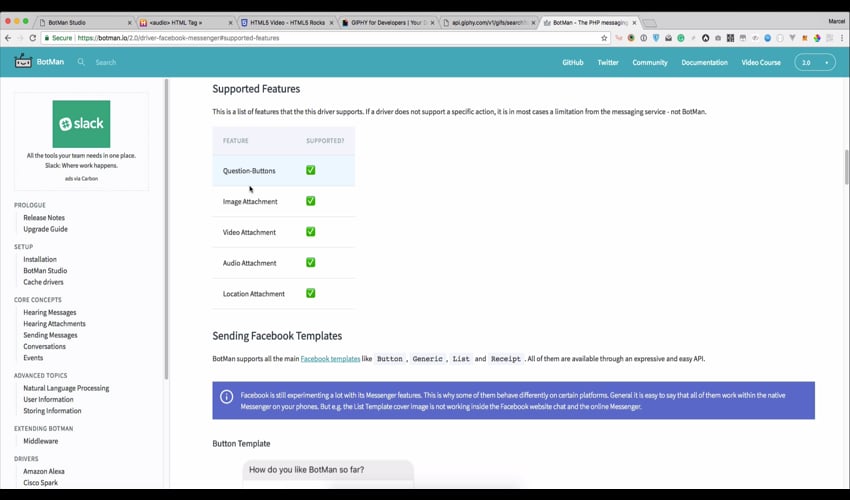Open Upgrade Guide in sidebar

tap(46, 229)
